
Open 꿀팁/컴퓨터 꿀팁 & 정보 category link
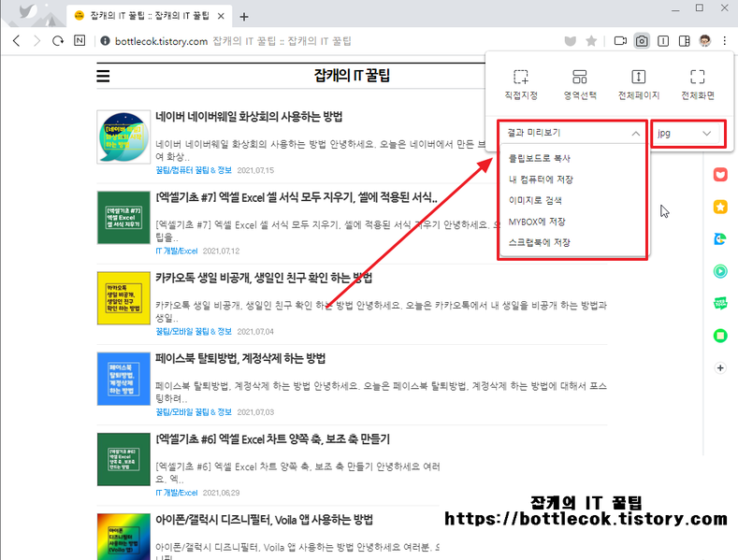[x=194, y=170]
